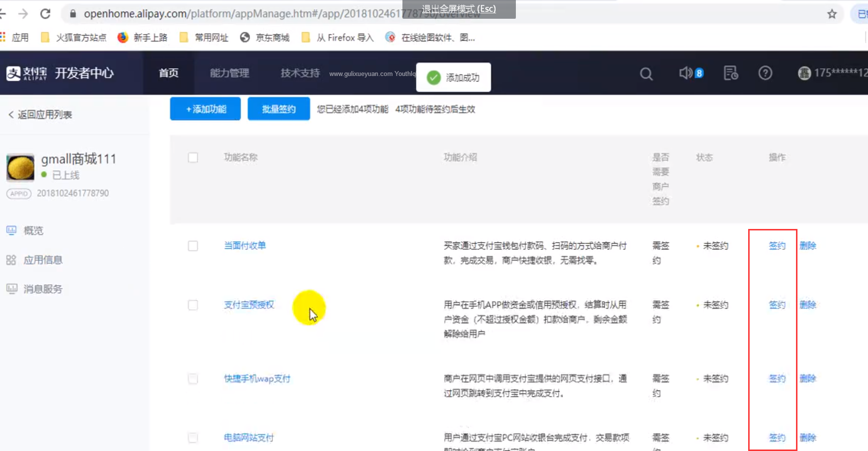Click the blue 添加功能 button

pos(205,109)
